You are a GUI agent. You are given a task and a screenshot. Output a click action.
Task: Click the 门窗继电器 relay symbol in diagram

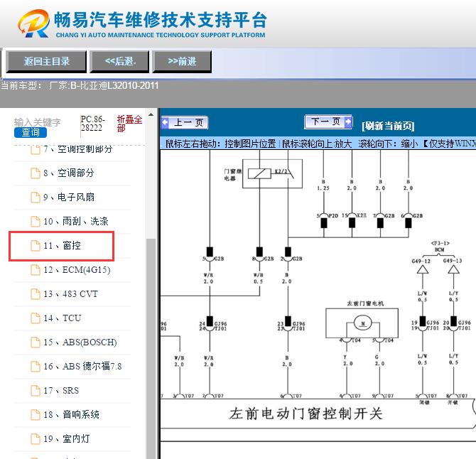tap(272, 173)
